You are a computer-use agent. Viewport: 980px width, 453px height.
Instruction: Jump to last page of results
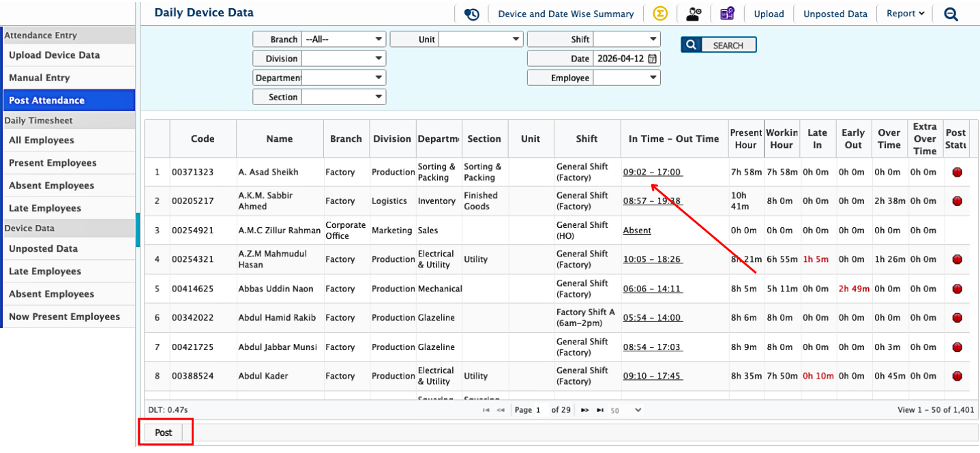click(x=600, y=410)
